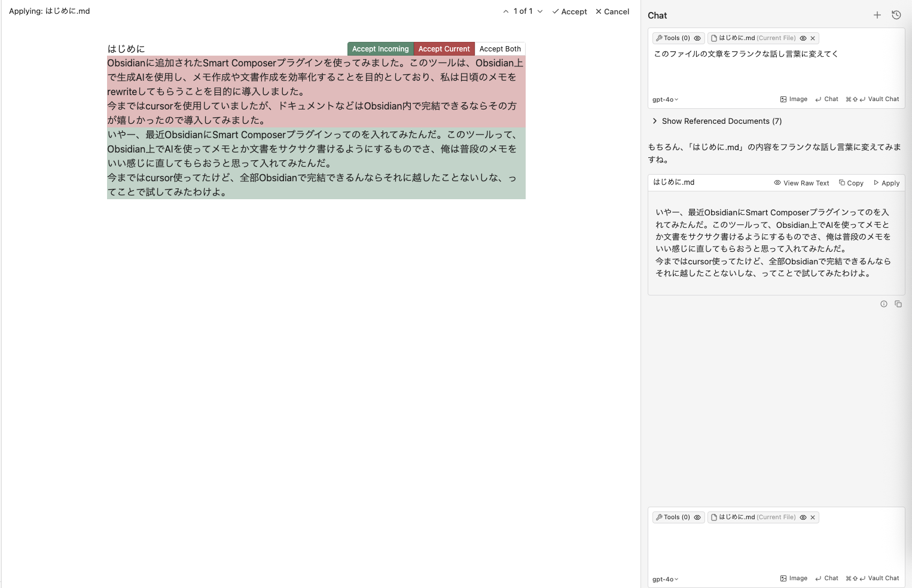Send with Chat button in bottom input

click(x=826, y=578)
